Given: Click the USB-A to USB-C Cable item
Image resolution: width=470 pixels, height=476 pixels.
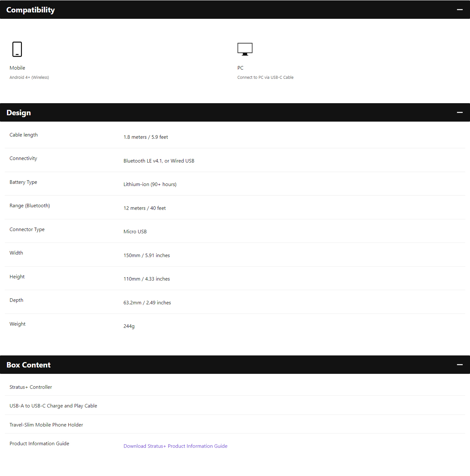Looking at the screenshot, I should pos(53,406).
